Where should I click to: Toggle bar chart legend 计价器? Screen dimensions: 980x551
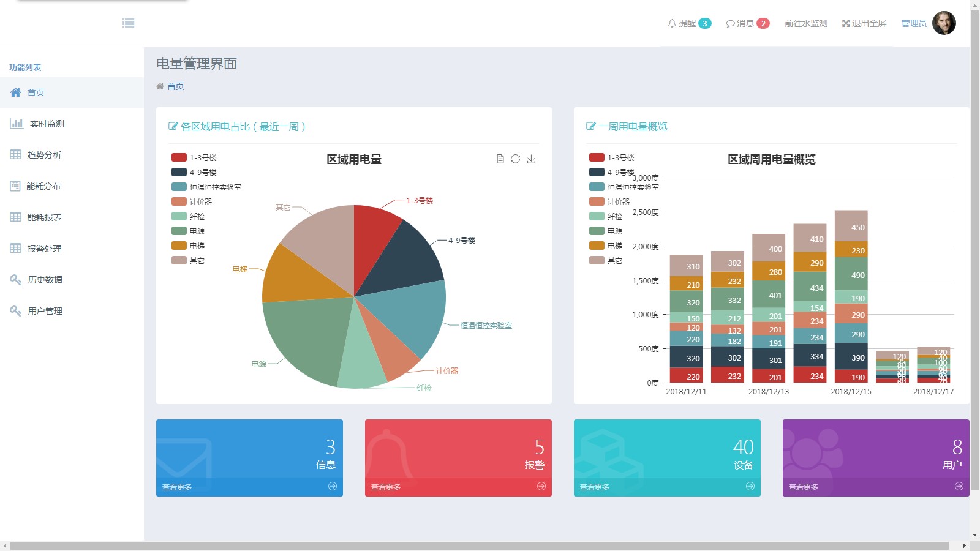point(609,201)
